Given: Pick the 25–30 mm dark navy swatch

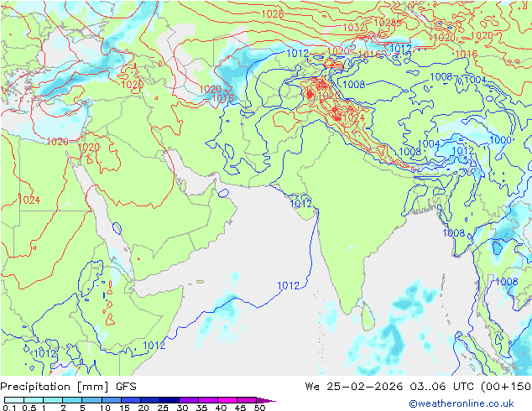Looking at the screenshot, I should 169,400.
